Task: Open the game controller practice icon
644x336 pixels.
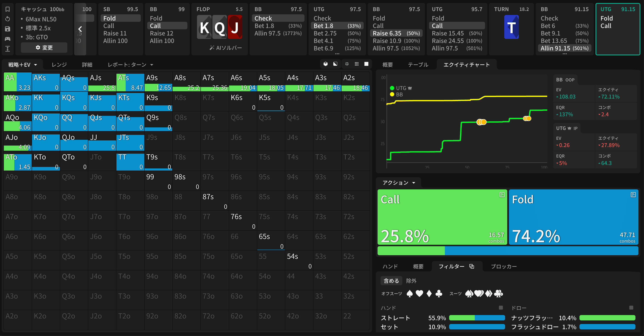Action: pos(7,39)
